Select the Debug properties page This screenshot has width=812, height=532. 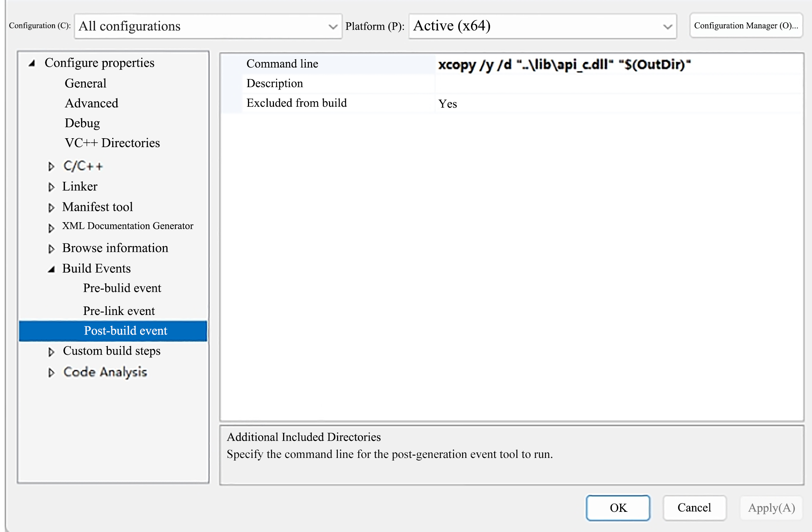pyautogui.click(x=82, y=123)
